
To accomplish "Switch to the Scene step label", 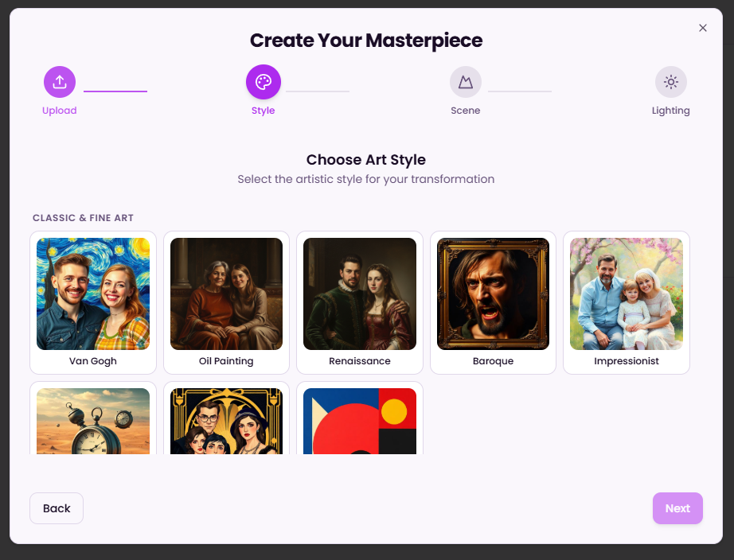I will [466, 111].
